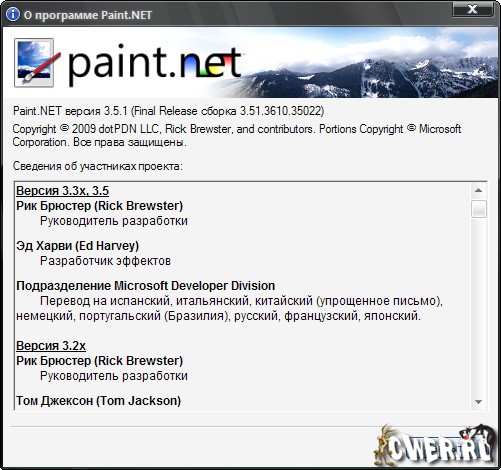Click the Paint.NET version 3.5.1 text line
The image size is (501, 470).
(168, 111)
